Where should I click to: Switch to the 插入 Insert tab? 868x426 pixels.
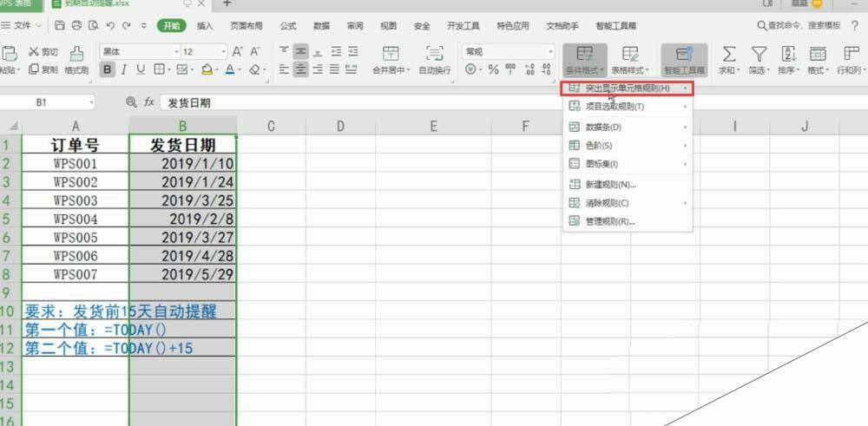pyautogui.click(x=205, y=26)
